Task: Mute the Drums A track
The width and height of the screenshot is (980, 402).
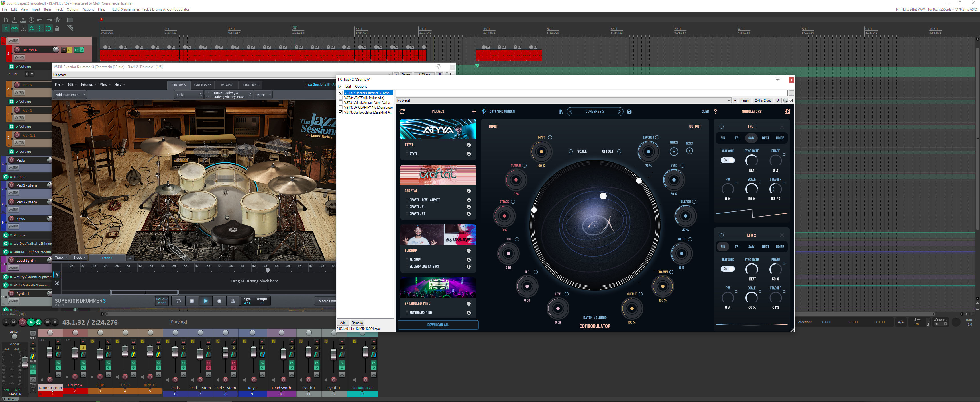Action: 63,50
